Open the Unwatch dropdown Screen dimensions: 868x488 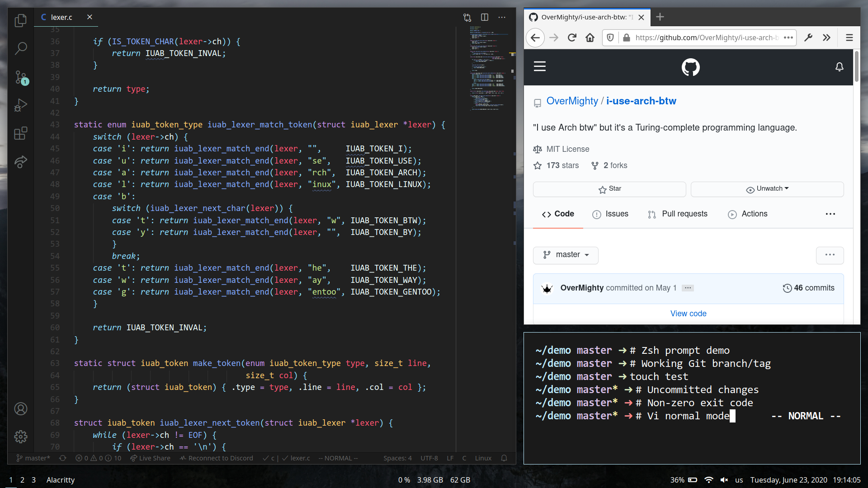(x=767, y=189)
